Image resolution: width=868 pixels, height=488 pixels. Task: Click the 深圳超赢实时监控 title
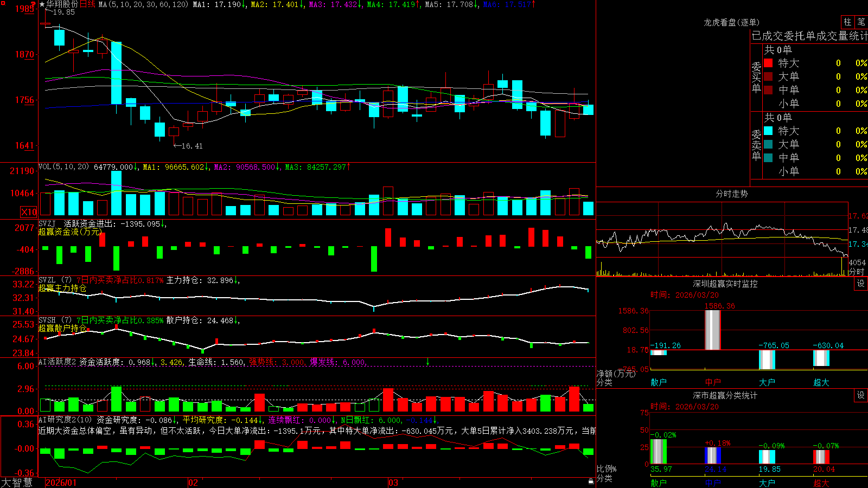(725, 284)
